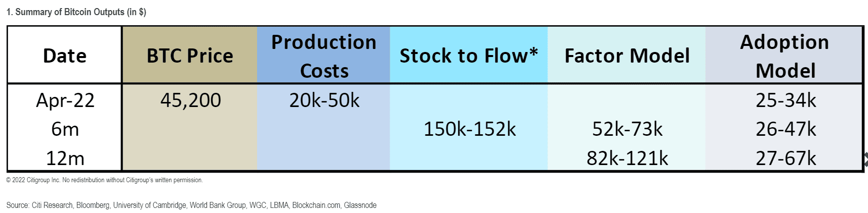Click the Factor Model column header

627,56
